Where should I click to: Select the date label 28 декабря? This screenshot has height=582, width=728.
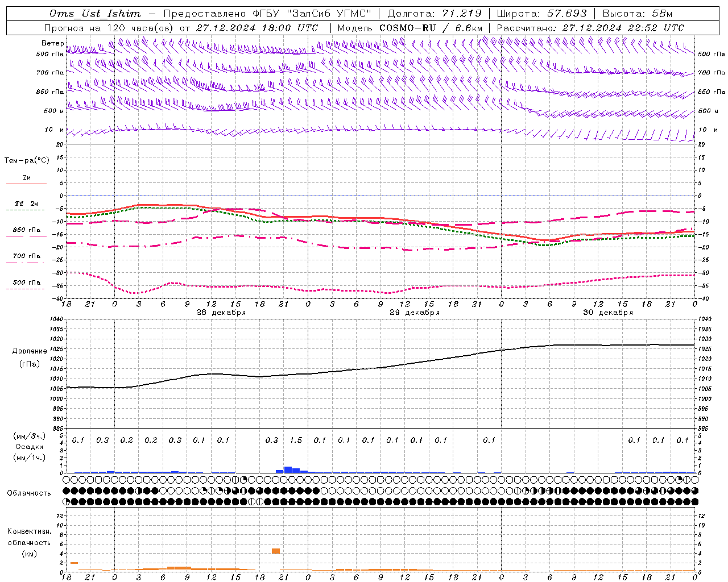(x=221, y=313)
